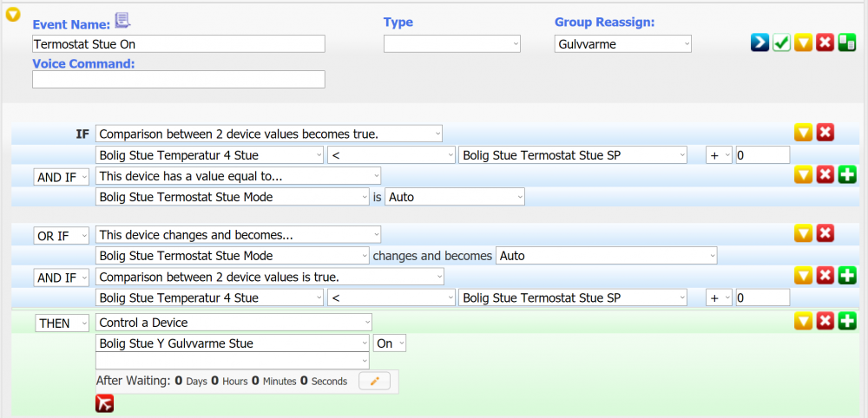
Task: Open the OR IF condition type dropdown
Action: 62,236
